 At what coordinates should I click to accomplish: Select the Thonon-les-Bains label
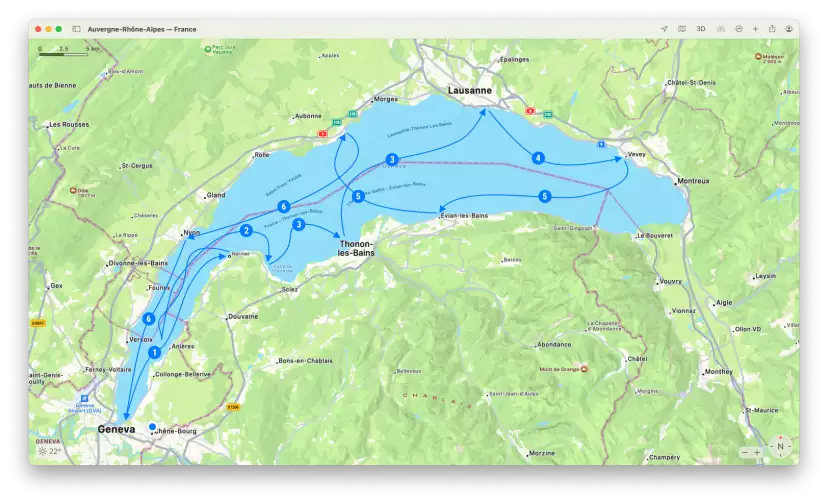point(356,248)
